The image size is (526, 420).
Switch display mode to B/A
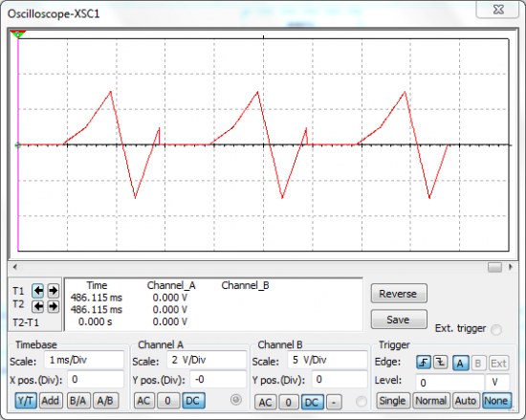click(78, 401)
